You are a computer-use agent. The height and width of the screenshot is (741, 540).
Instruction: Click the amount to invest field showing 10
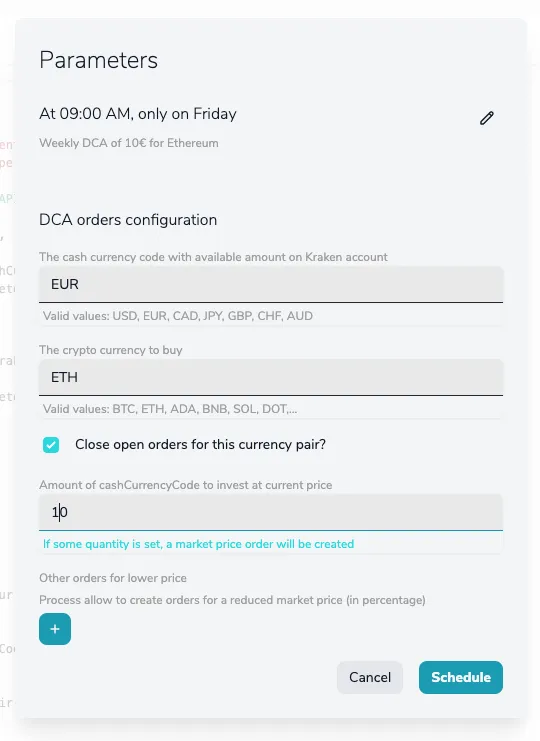click(271, 512)
